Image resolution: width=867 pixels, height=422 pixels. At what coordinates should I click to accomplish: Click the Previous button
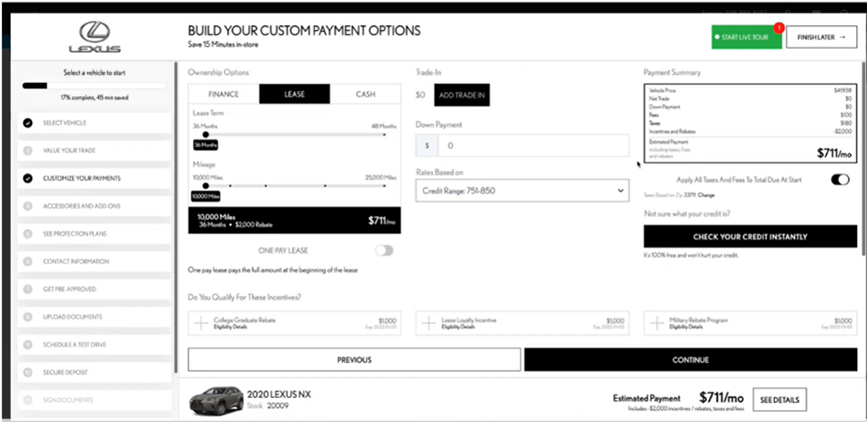[x=354, y=360]
